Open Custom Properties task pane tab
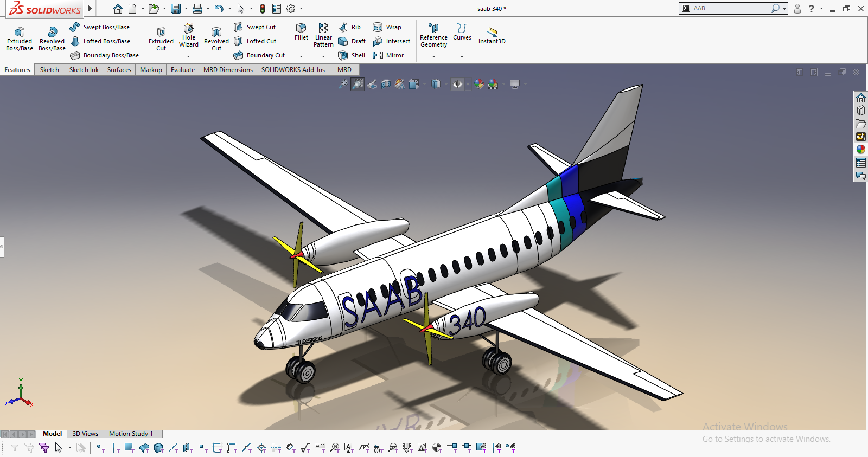The height and width of the screenshot is (457, 868). coord(861,163)
